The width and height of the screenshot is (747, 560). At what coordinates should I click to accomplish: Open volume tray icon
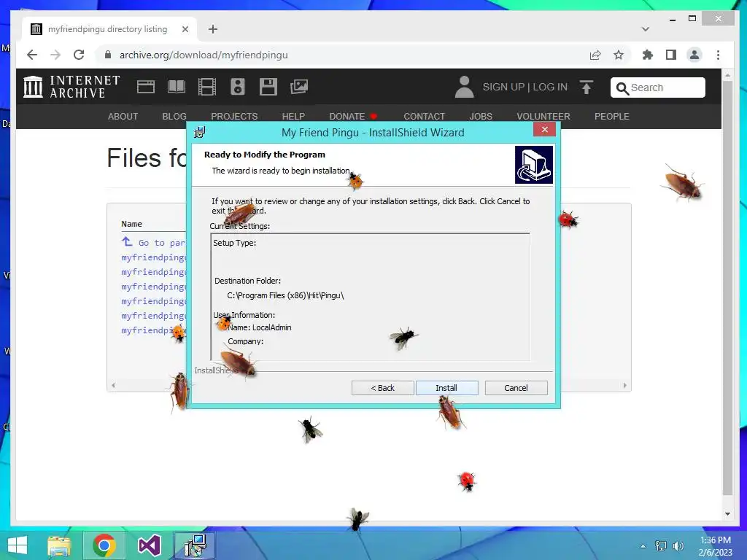678,545
